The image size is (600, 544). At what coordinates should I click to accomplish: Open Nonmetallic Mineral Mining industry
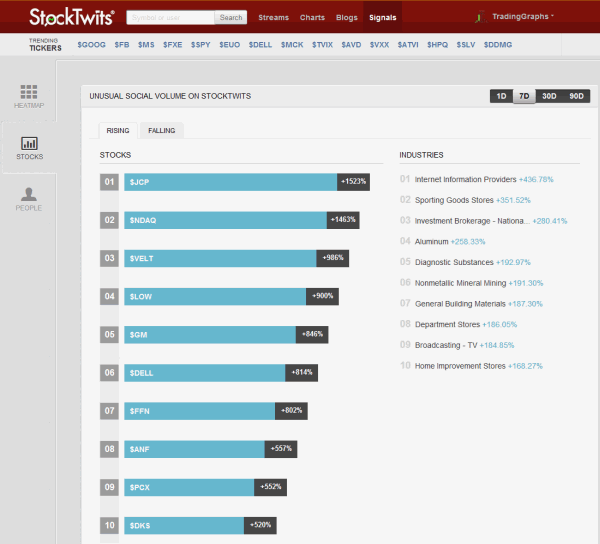coord(460,283)
